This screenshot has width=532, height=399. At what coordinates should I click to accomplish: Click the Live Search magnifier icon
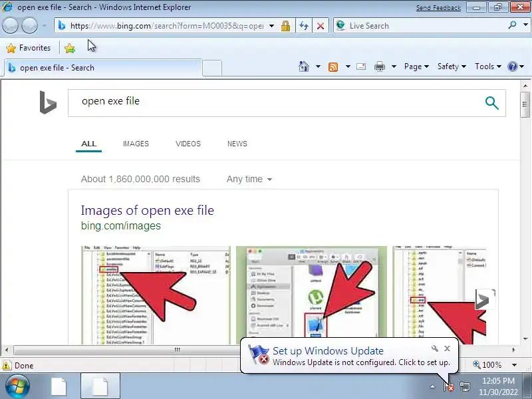point(512,25)
